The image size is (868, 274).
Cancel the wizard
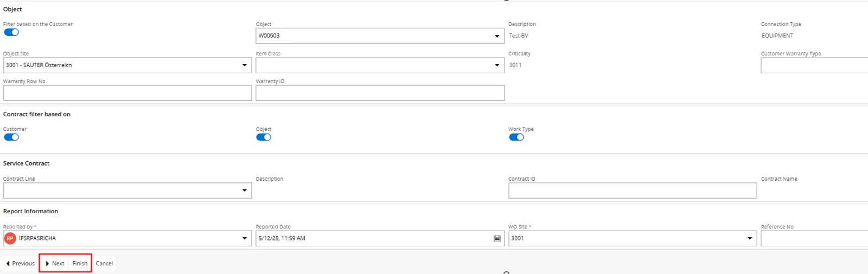pos(104,263)
